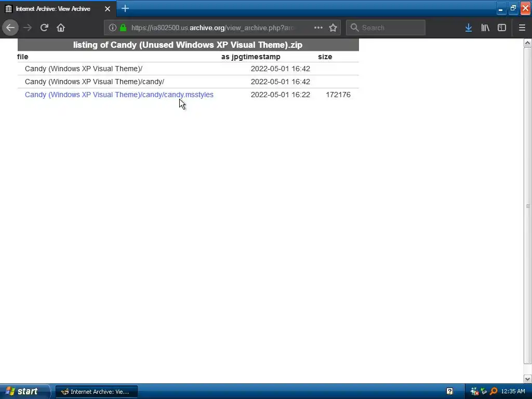This screenshot has width=532, height=399.
Task: Click the 12:35 AM system clock
Action: [513, 392]
